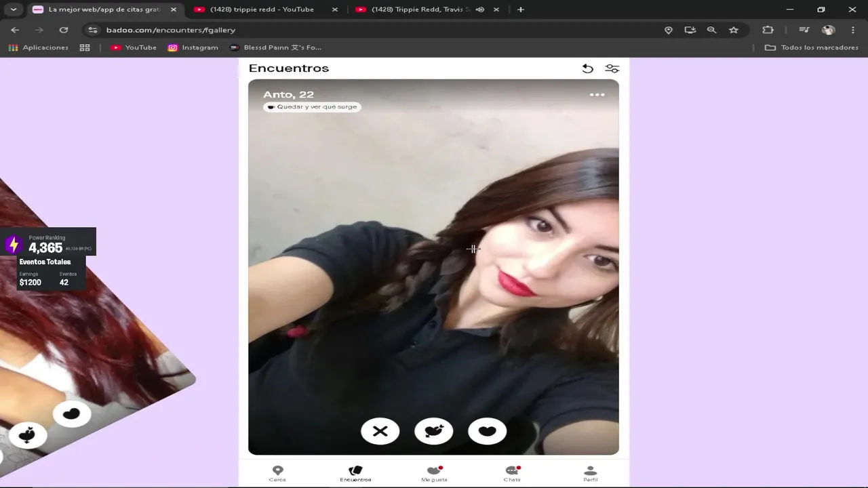Click the Earnings value $1200

tap(30, 283)
